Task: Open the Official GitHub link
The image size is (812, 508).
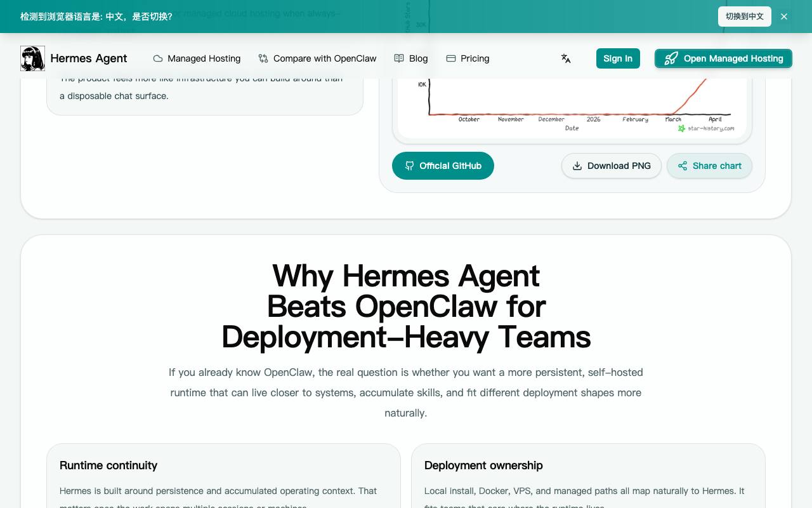Action: (x=443, y=166)
